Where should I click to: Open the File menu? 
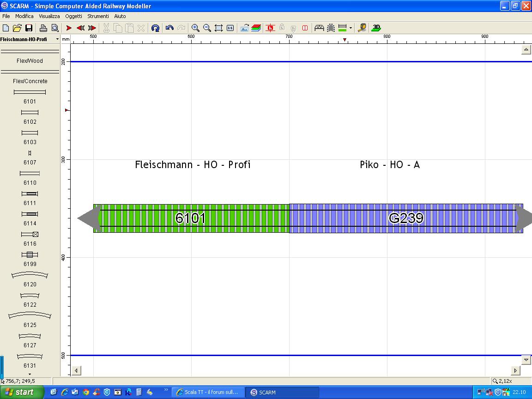[6, 16]
